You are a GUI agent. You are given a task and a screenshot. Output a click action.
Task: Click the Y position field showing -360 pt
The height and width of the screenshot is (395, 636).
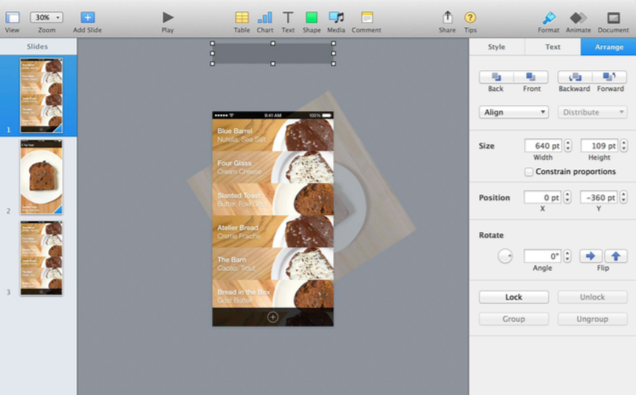pyautogui.click(x=599, y=198)
